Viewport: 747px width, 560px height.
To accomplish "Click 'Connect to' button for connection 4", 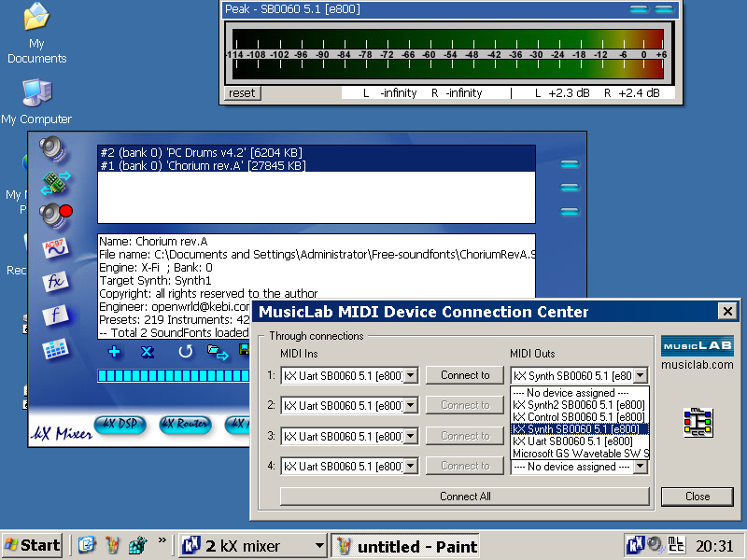I will coord(465,466).
